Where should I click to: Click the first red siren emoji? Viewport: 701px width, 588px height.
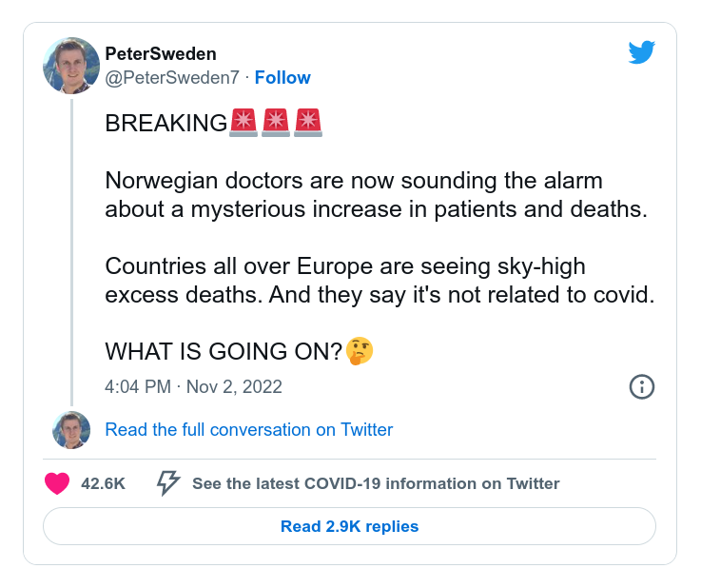coord(243,123)
